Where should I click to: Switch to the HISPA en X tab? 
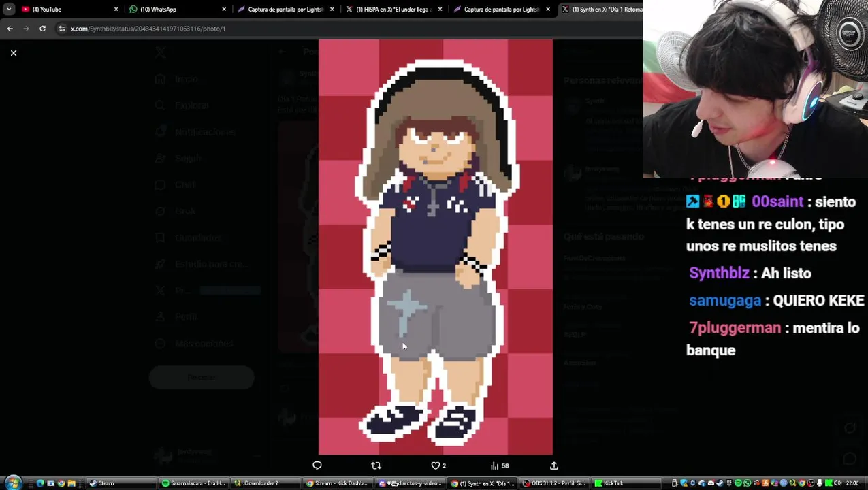[393, 10]
